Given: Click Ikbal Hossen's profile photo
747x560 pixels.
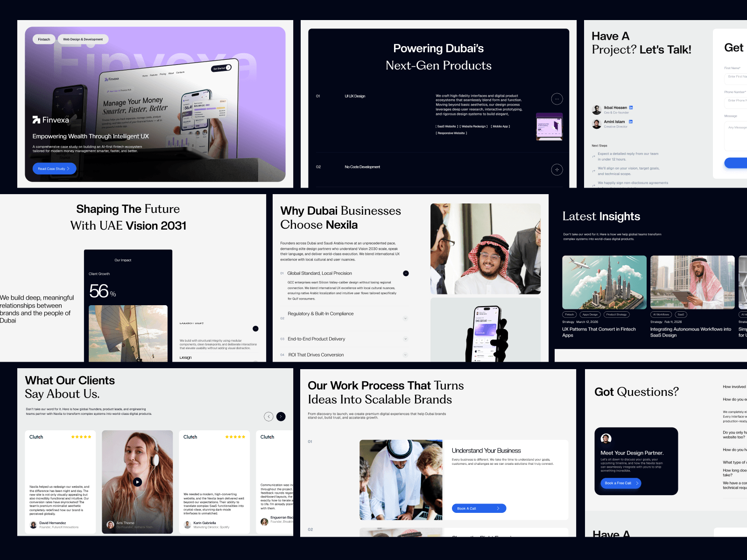Looking at the screenshot, I should click(x=597, y=110).
